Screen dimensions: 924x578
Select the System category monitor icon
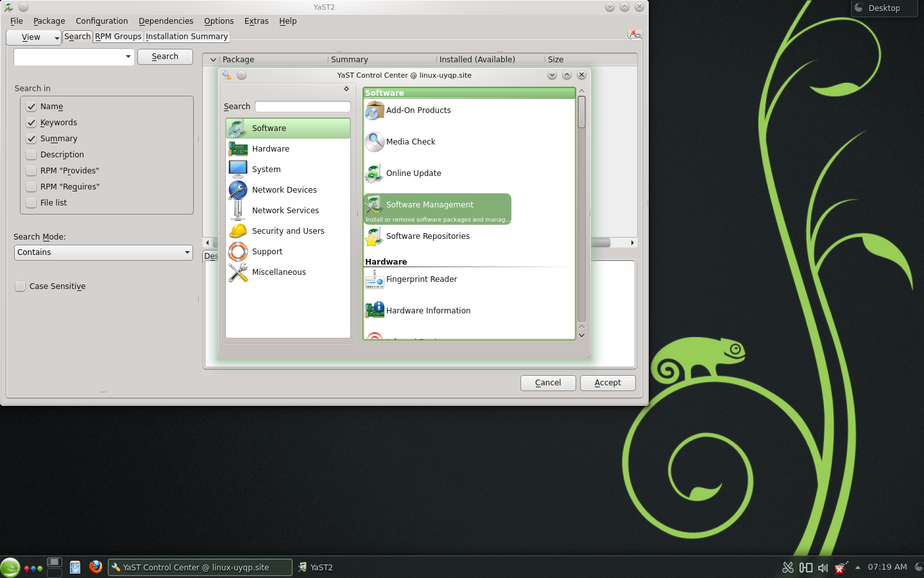pyautogui.click(x=238, y=170)
